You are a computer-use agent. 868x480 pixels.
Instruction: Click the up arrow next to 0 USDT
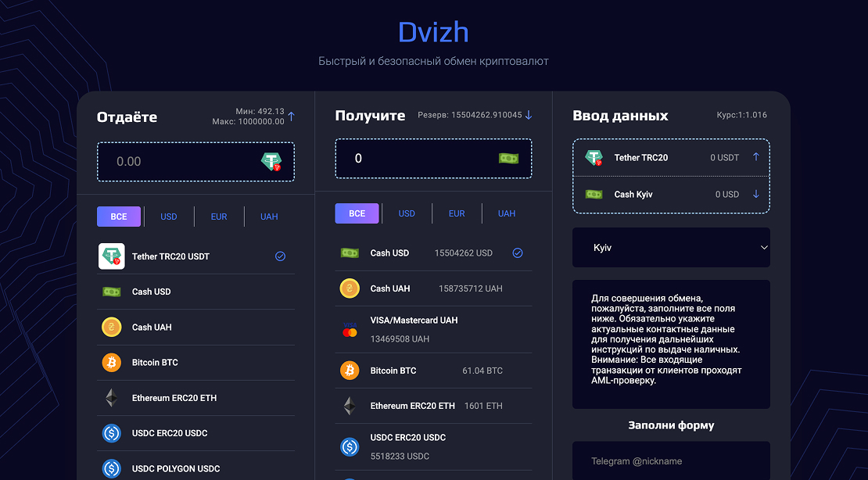(755, 157)
